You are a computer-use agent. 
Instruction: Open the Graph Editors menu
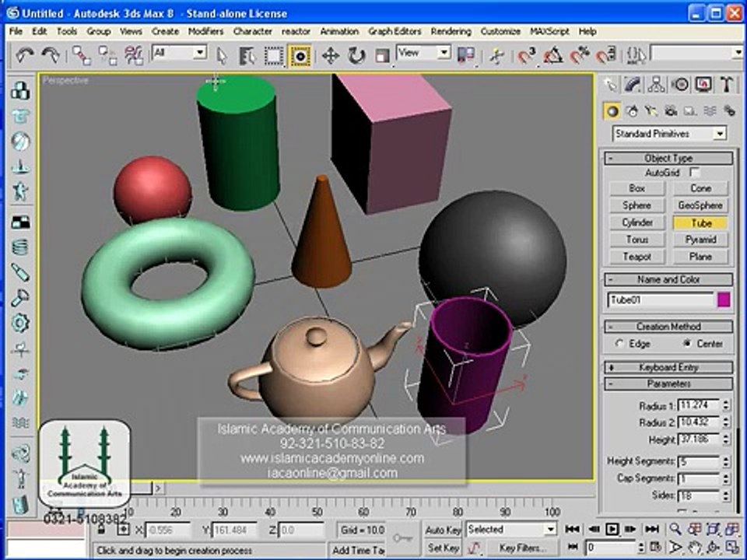[395, 31]
